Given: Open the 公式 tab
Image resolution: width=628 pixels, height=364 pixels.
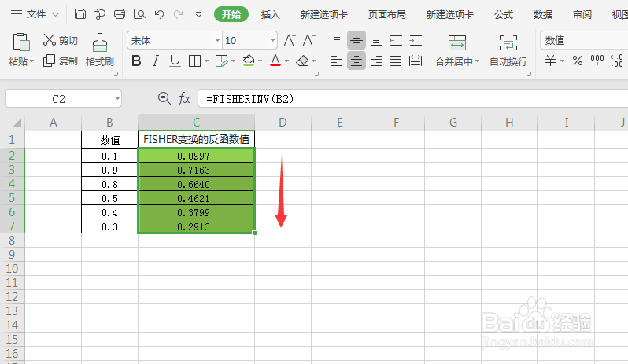Looking at the screenshot, I should (x=504, y=15).
